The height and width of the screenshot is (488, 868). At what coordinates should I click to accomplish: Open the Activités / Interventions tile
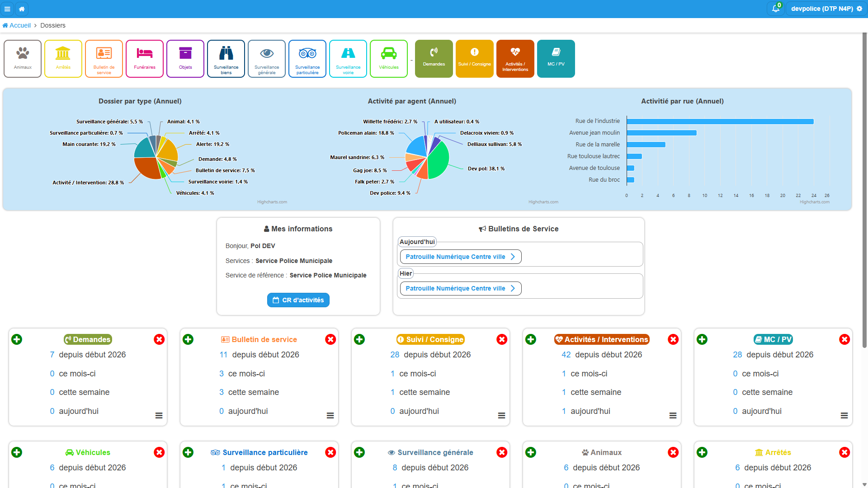[x=515, y=59]
